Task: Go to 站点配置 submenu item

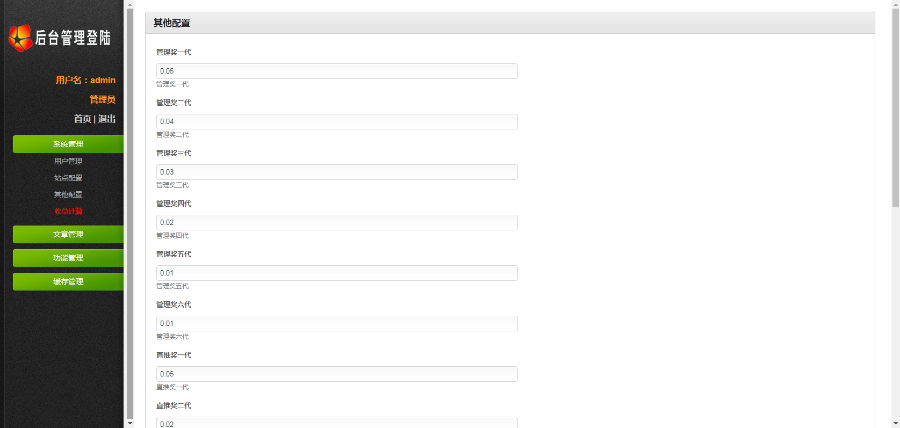Action: click(x=68, y=178)
